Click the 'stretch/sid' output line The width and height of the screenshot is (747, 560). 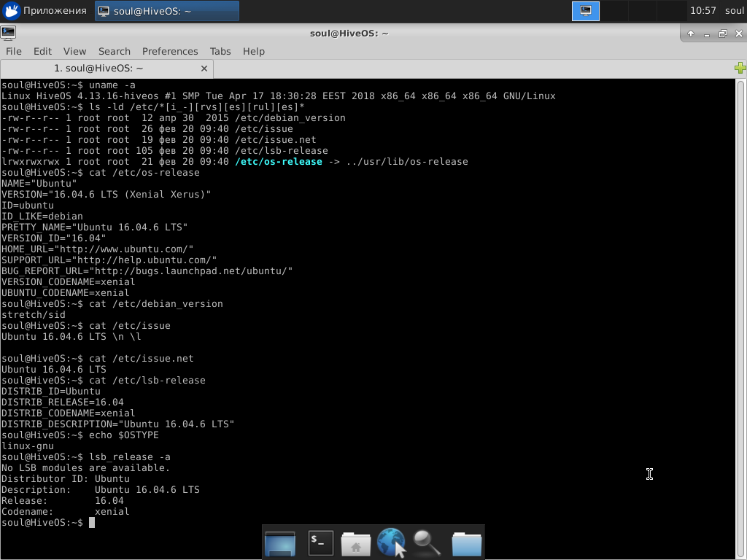[x=34, y=315]
